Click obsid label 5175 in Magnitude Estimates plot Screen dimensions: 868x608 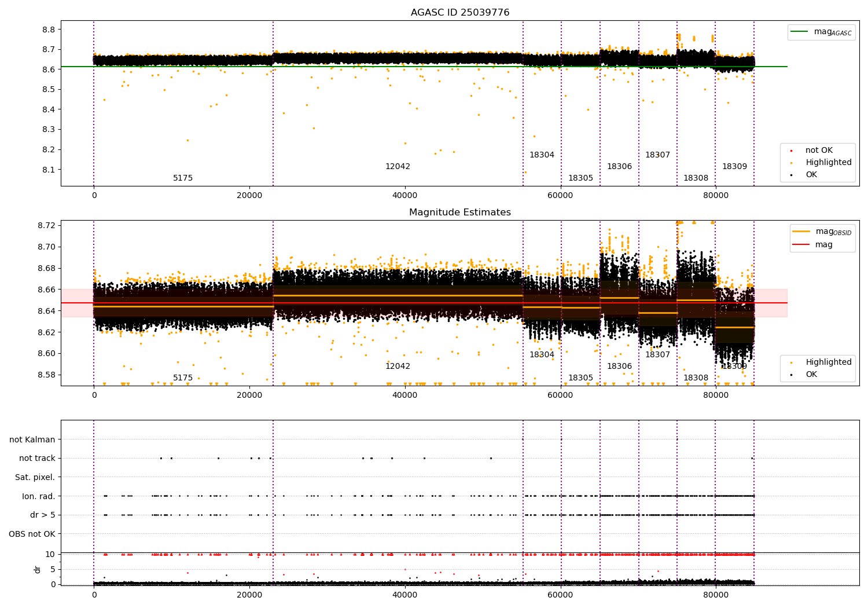[x=183, y=378]
